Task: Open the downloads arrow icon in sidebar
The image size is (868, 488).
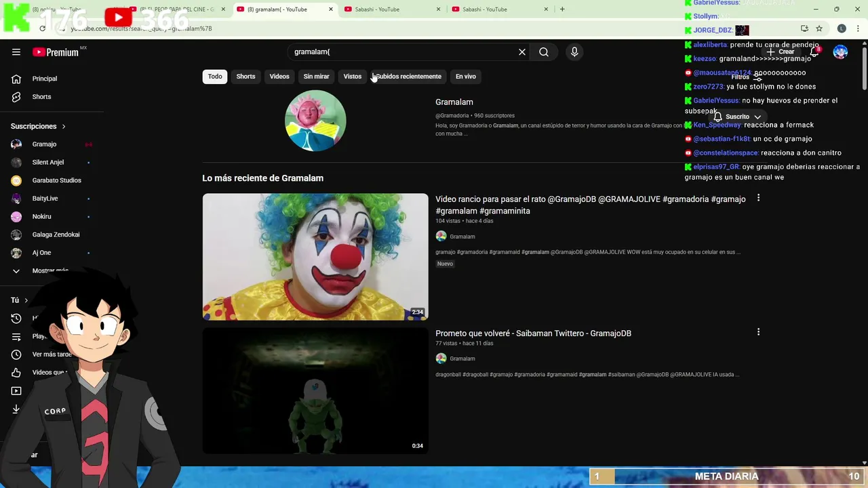Action: tap(16, 409)
